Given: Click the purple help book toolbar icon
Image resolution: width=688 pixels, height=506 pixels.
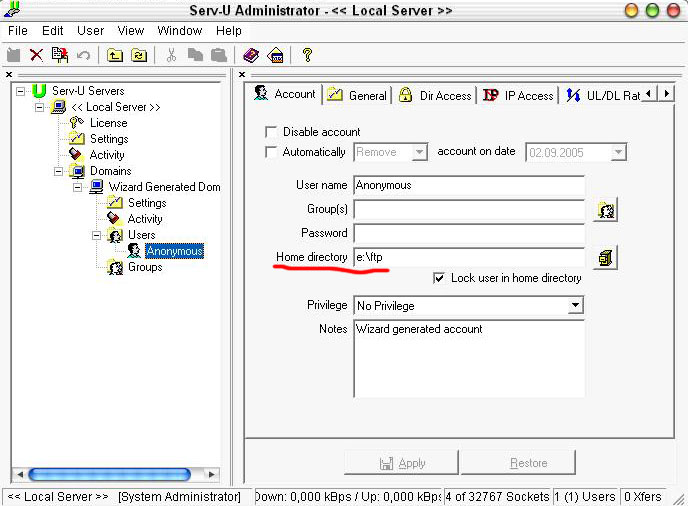Looking at the screenshot, I should click(x=251, y=55).
